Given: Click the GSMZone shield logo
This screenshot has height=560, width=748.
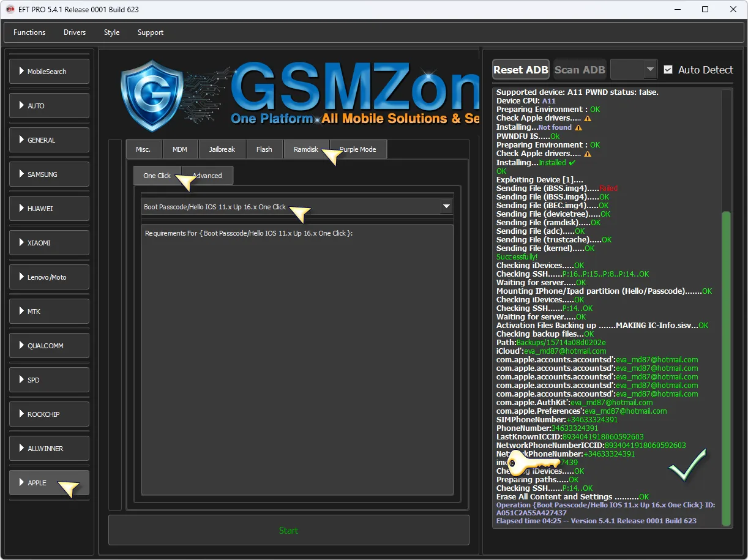Looking at the screenshot, I should (151, 95).
